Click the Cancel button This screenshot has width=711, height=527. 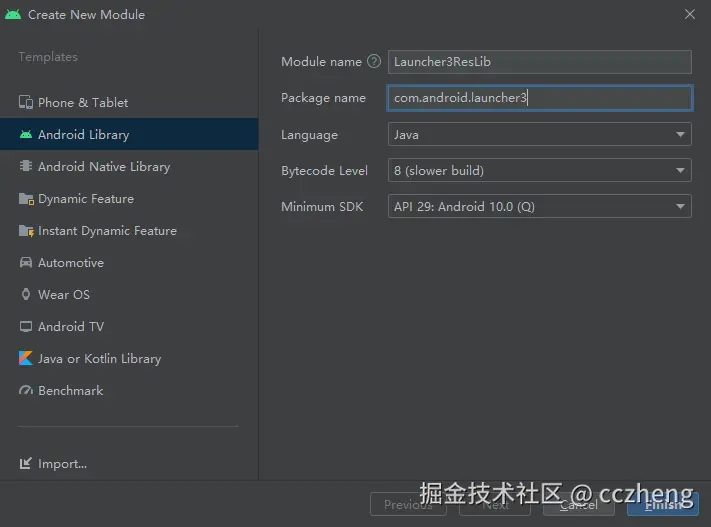point(579,504)
